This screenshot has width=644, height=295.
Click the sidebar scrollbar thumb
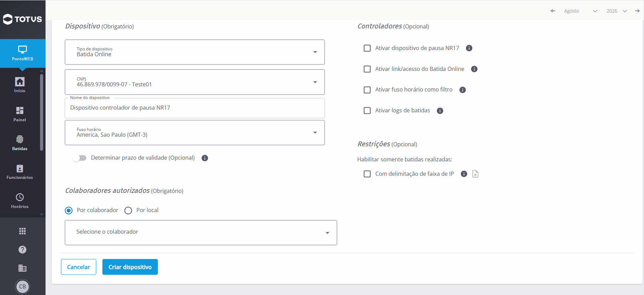tap(41, 112)
